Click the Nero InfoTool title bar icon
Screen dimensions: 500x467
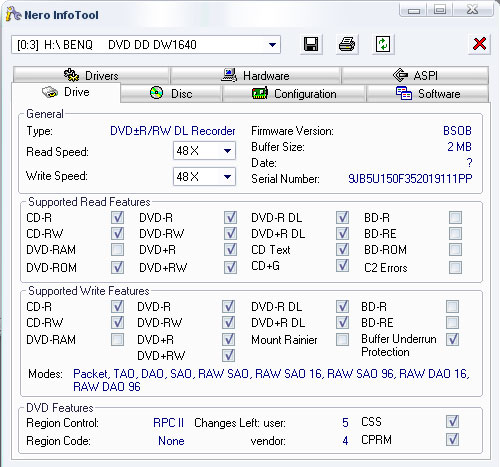click(x=14, y=14)
